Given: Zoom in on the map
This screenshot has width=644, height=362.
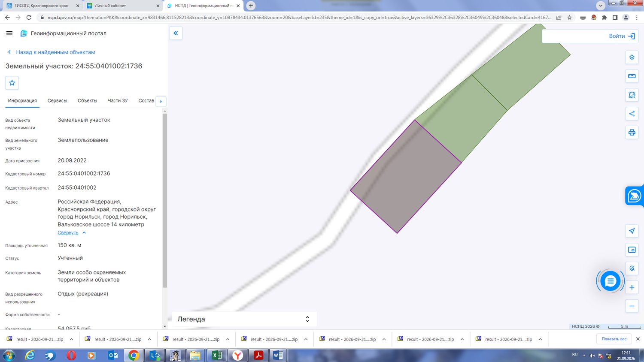Looking at the screenshot, I should click(x=632, y=287).
